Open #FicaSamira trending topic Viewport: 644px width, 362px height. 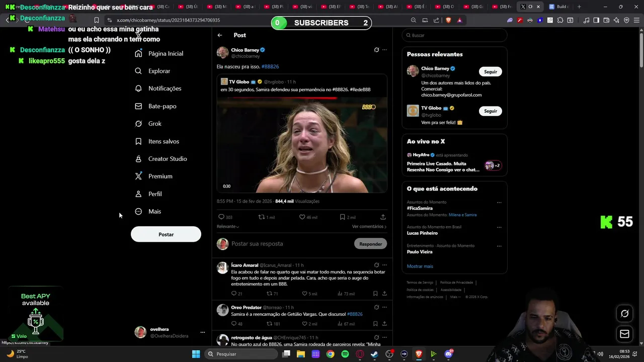420,208
